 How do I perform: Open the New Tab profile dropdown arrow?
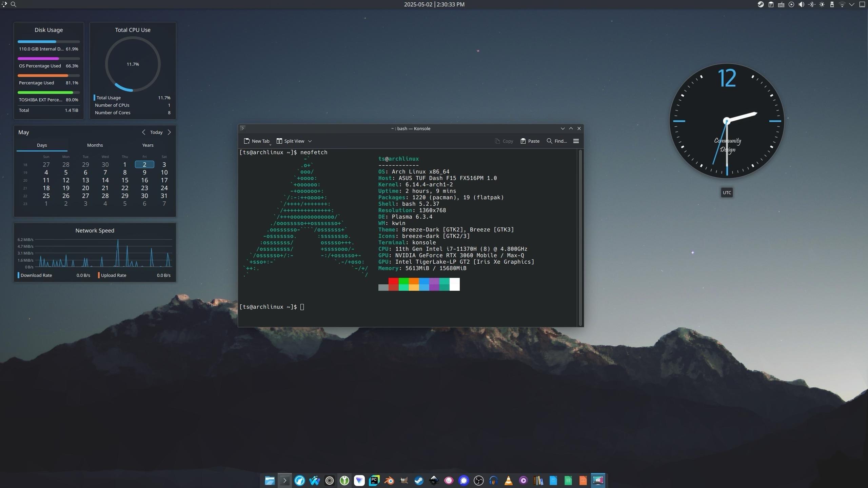(270, 144)
